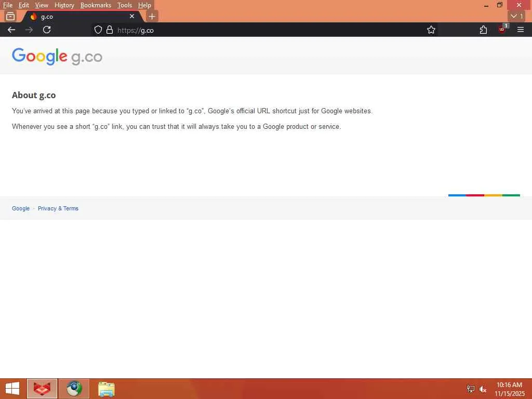
Task: Expand the list all tabs dropdown
Action: [517, 16]
